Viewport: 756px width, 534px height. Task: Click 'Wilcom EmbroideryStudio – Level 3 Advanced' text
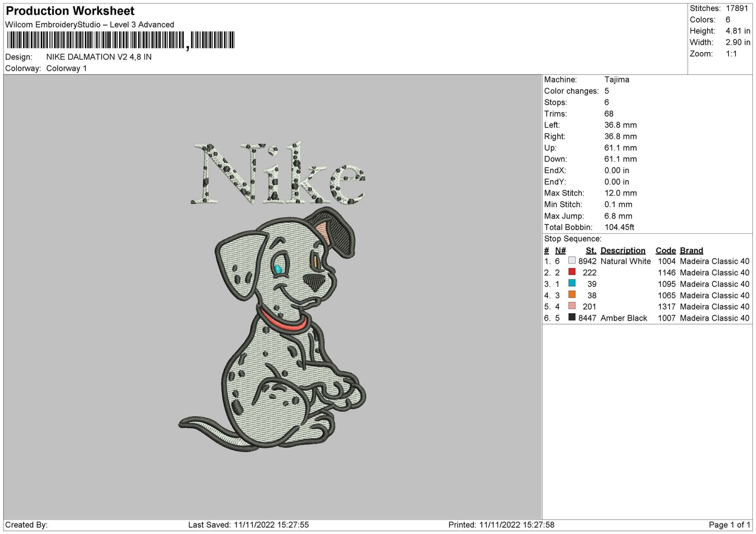pos(89,25)
